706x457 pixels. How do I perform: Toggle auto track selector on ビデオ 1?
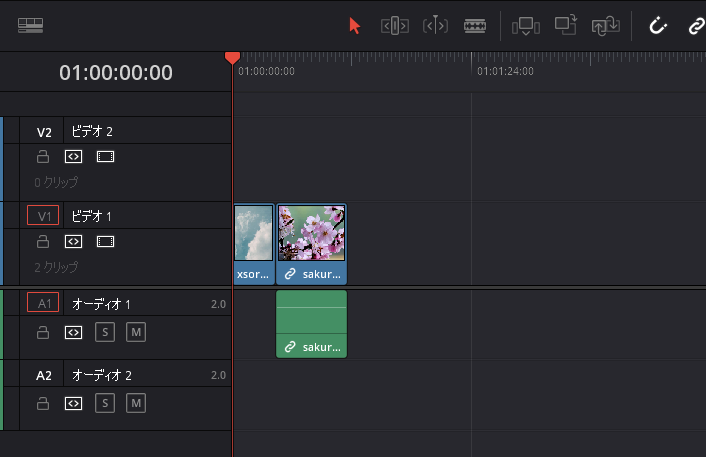click(73, 241)
